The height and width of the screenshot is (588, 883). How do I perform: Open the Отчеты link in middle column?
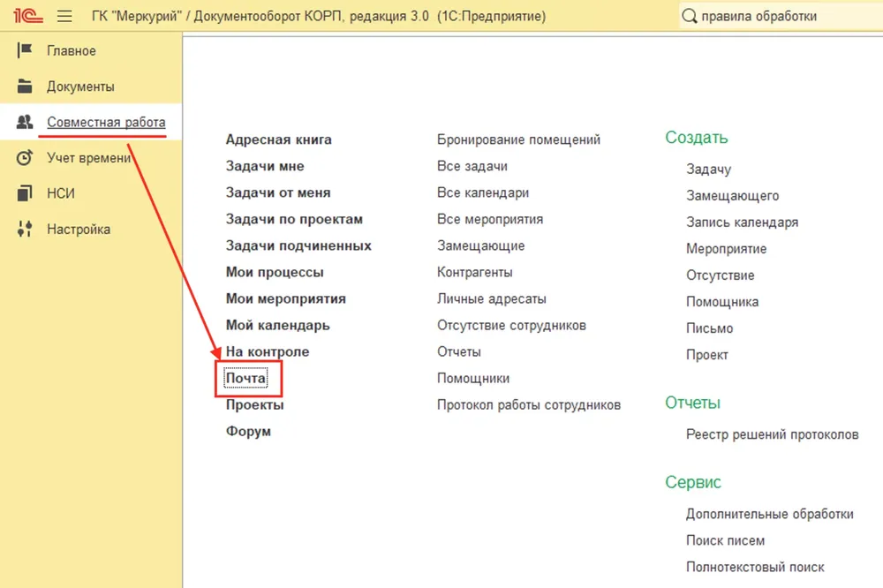tap(459, 351)
